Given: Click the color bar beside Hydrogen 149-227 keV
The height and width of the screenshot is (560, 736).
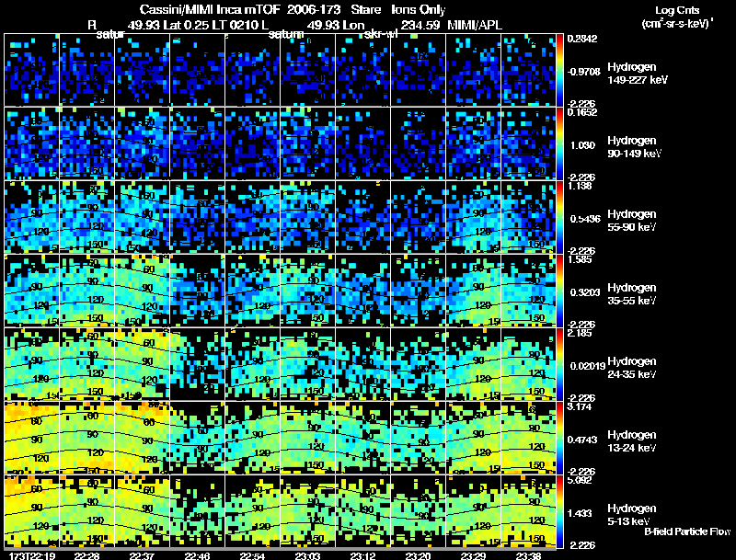Looking at the screenshot, I should [559, 70].
